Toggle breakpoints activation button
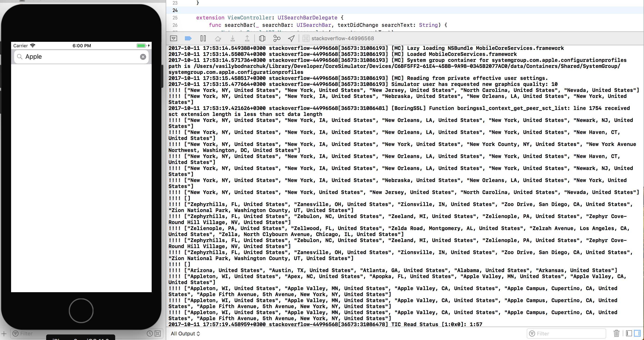This screenshot has width=644, height=340. coord(188,38)
